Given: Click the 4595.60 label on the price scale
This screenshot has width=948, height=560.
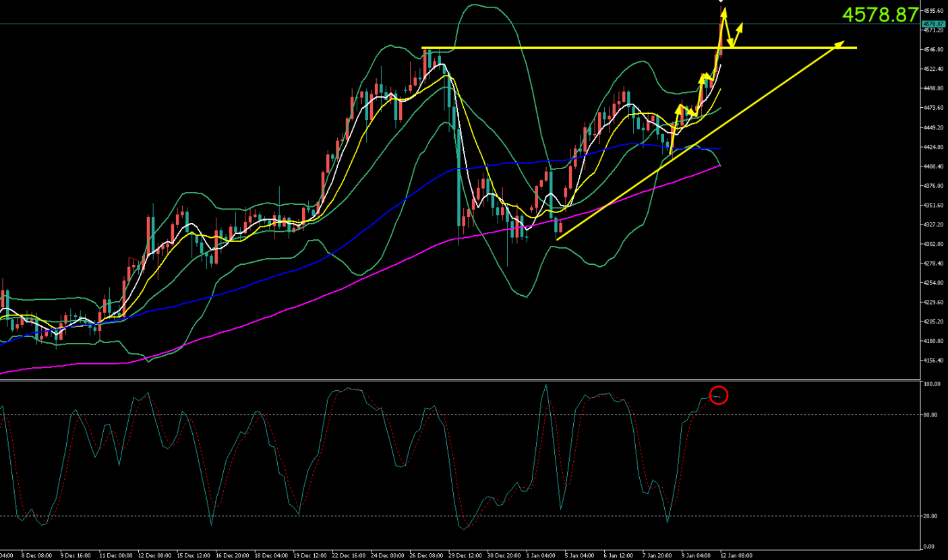Looking at the screenshot, I should tap(935, 11).
